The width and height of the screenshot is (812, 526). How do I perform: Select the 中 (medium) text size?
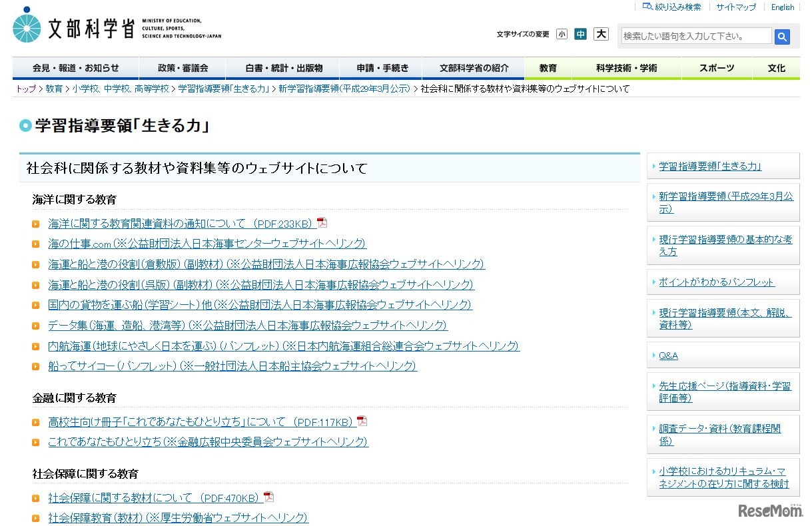(580, 33)
